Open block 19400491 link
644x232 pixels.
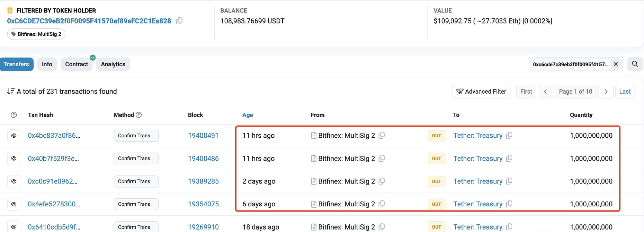(x=203, y=136)
